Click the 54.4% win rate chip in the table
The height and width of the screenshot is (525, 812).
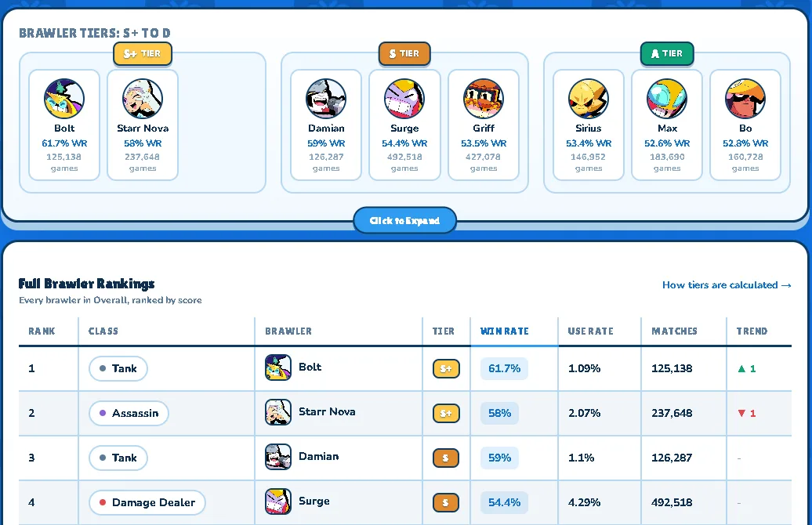pos(505,502)
